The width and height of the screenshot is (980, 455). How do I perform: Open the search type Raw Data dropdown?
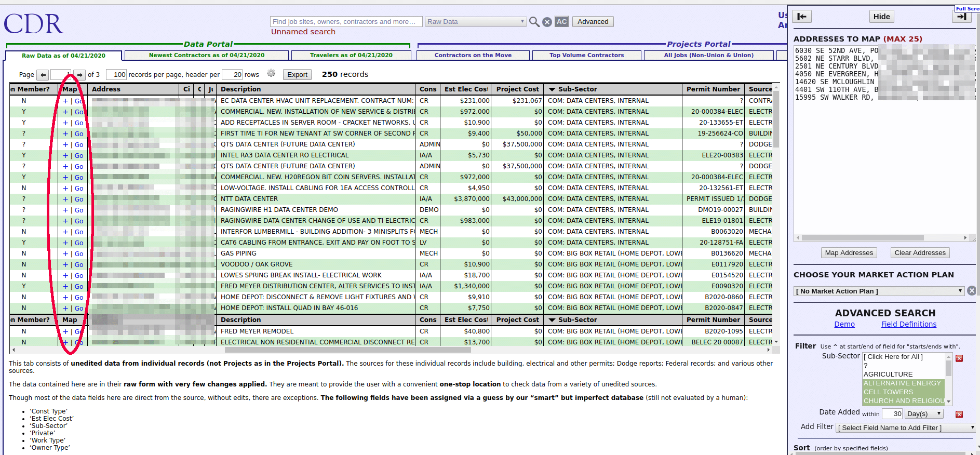[476, 22]
